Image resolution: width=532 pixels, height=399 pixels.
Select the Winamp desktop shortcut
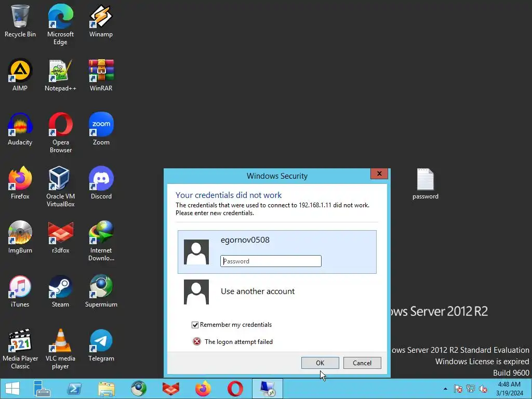[x=101, y=21]
